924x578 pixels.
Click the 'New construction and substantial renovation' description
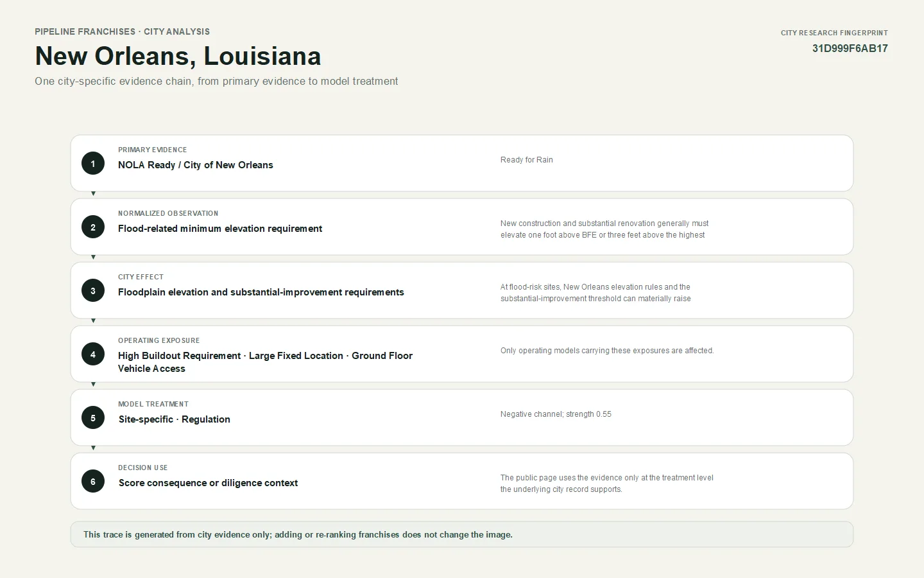604,229
